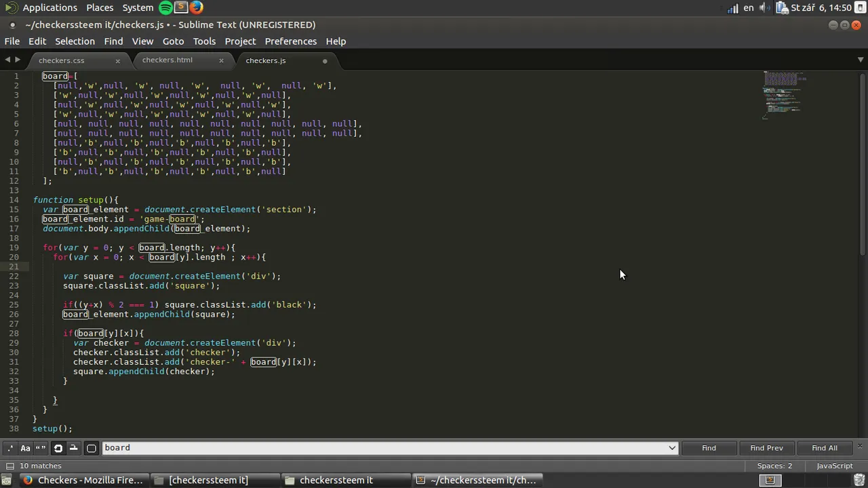Viewport: 868px width, 488px height.
Task: Open the Help menu
Action: pyautogui.click(x=336, y=41)
